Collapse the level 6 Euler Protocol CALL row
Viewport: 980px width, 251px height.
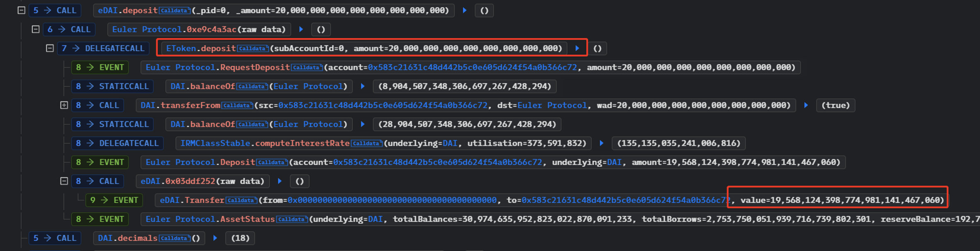click(36, 29)
